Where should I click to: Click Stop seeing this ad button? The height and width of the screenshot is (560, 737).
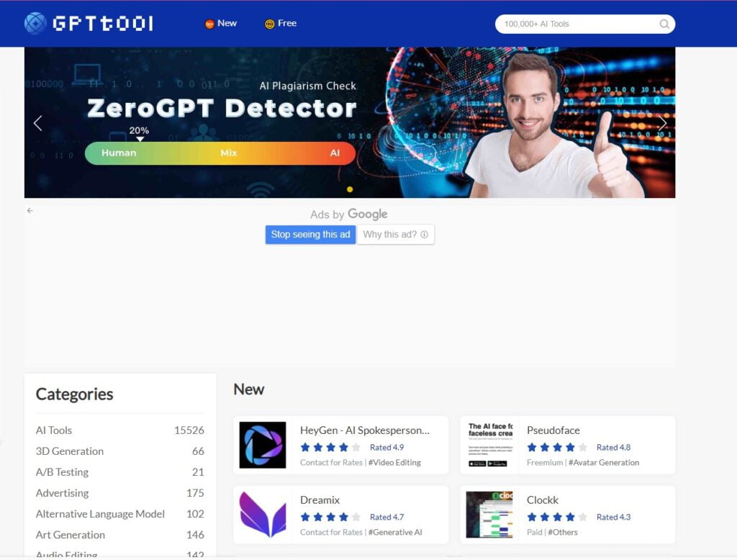point(310,235)
